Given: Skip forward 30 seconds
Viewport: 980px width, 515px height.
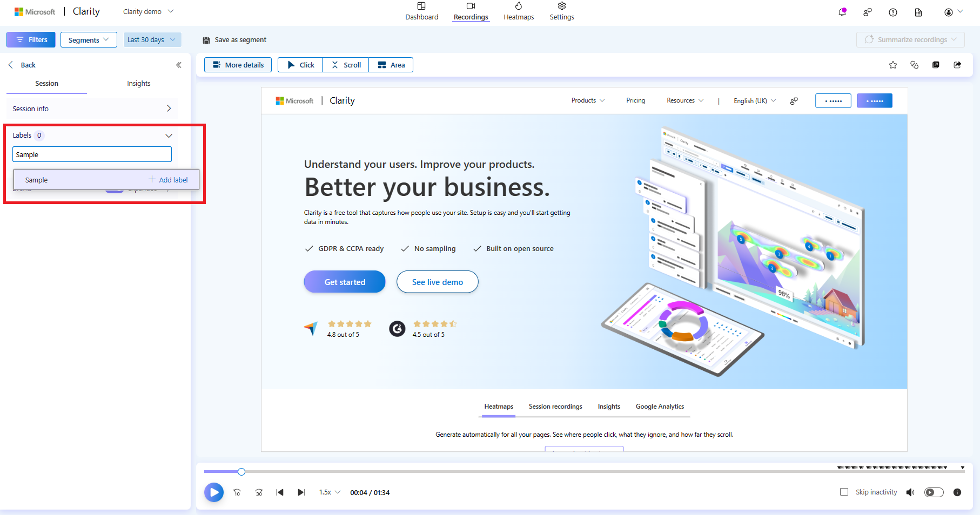Looking at the screenshot, I should (x=259, y=492).
